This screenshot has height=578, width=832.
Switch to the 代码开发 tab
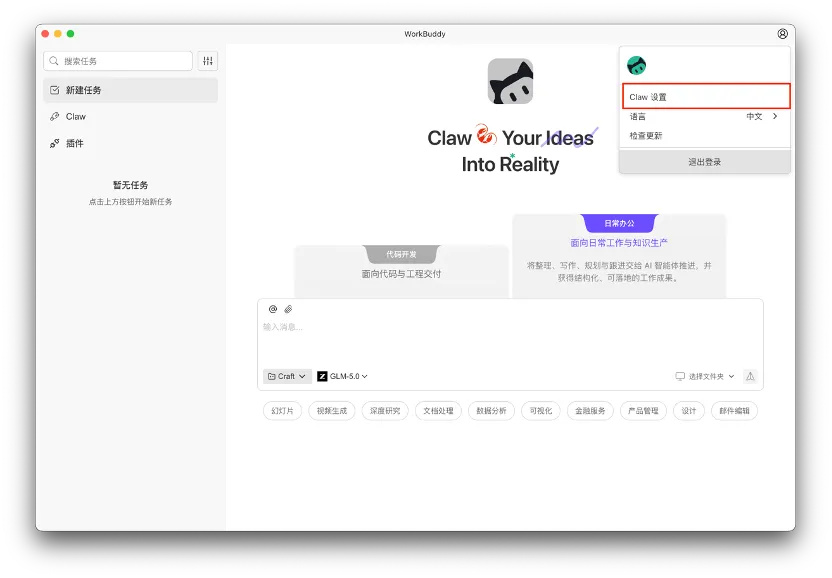(x=401, y=254)
